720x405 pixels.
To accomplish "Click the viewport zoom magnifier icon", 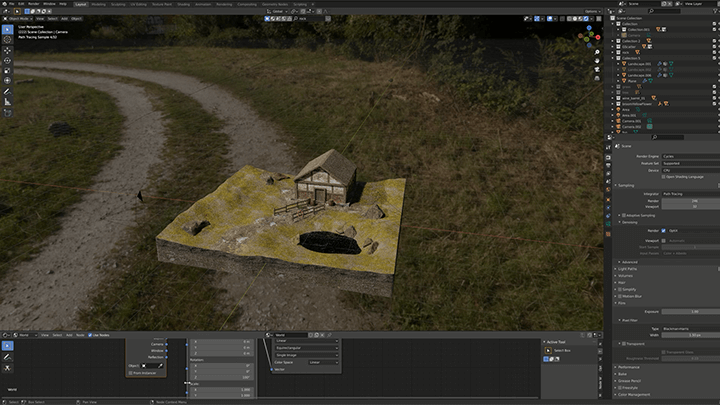I will (597, 52).
